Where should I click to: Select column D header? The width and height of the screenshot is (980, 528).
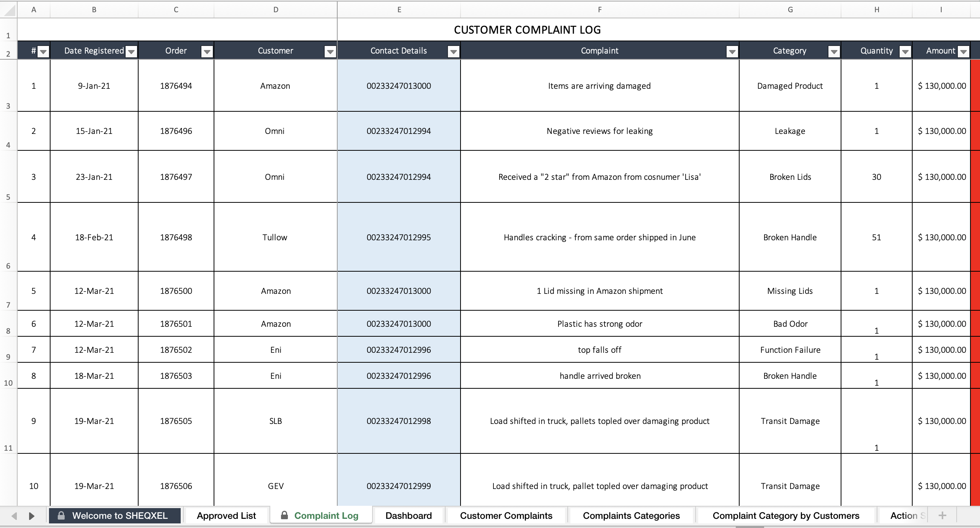(x=276, y=10)
